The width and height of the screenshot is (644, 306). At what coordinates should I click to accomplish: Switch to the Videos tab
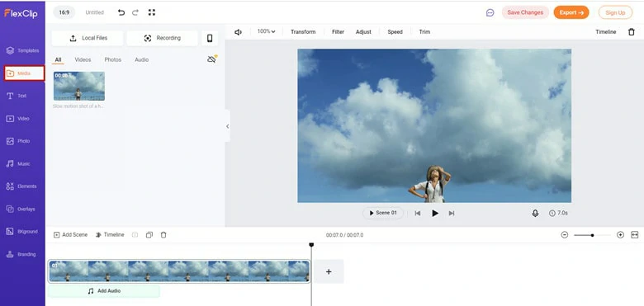(x=83, y=60)
